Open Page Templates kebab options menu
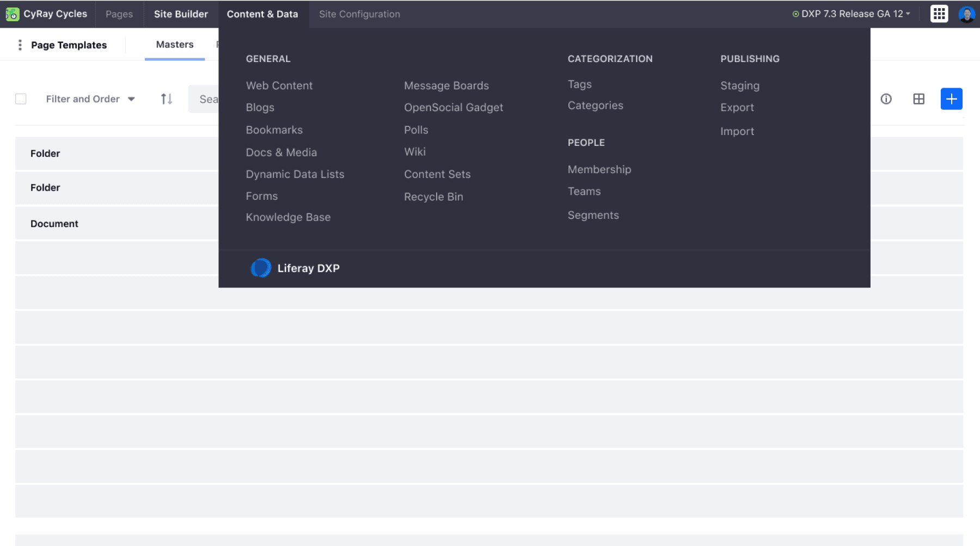 pos(20,45)
